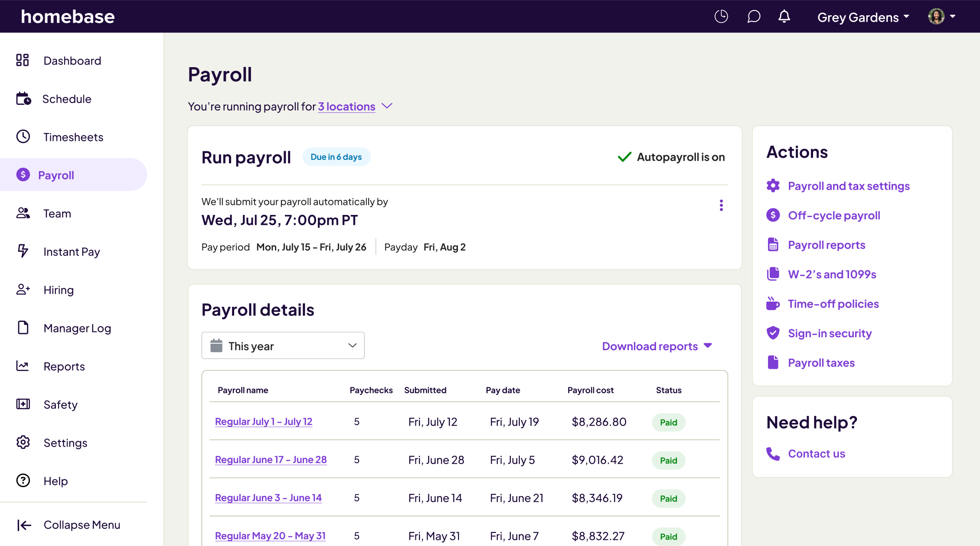This screenshot has width=980, height=546.
Task: Click the homebase logo
Action: [68, 16]
